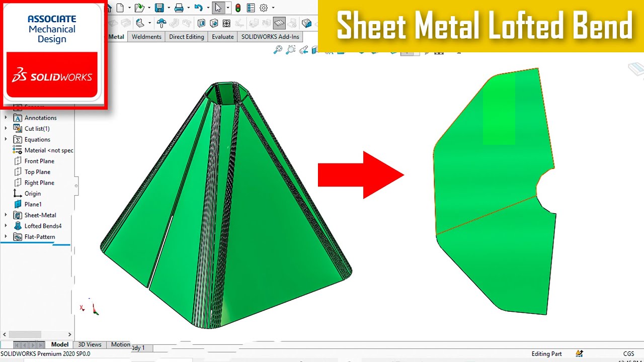The height and width of the screenshot is (362, 644).
Task: Click the Simple Hole icon
Action: (214, 23)
